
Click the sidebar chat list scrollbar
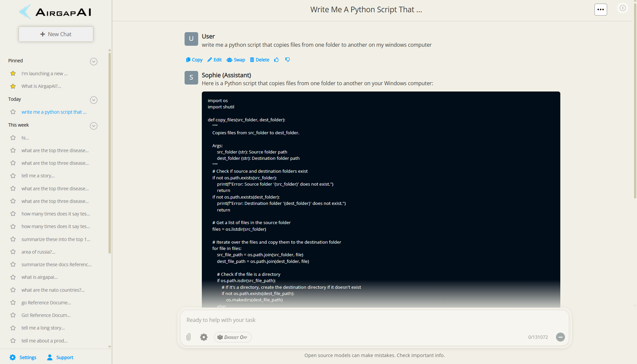(x=110, y=152)
